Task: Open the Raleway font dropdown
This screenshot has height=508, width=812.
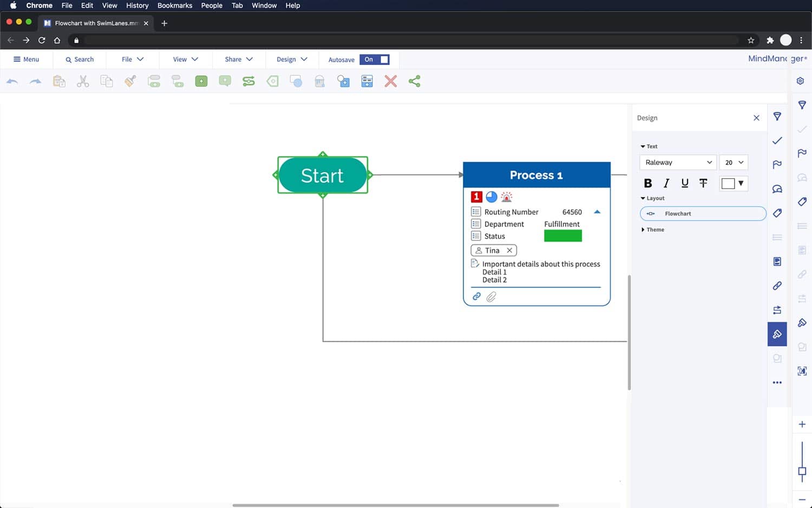Action: pyautogui.click(x=678, y=162)
